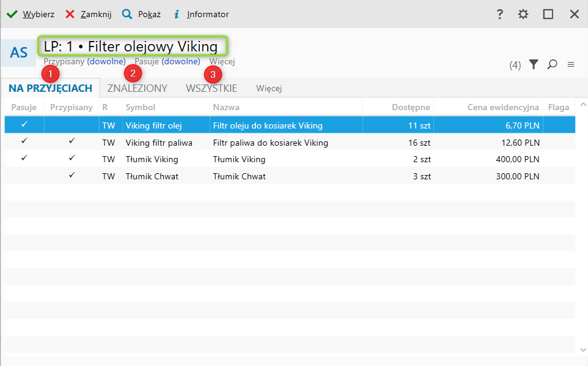
Task: Toggle Pasuje check for Viking filtr paliwa
Action: pyautogui.click(x=24, y=141)
